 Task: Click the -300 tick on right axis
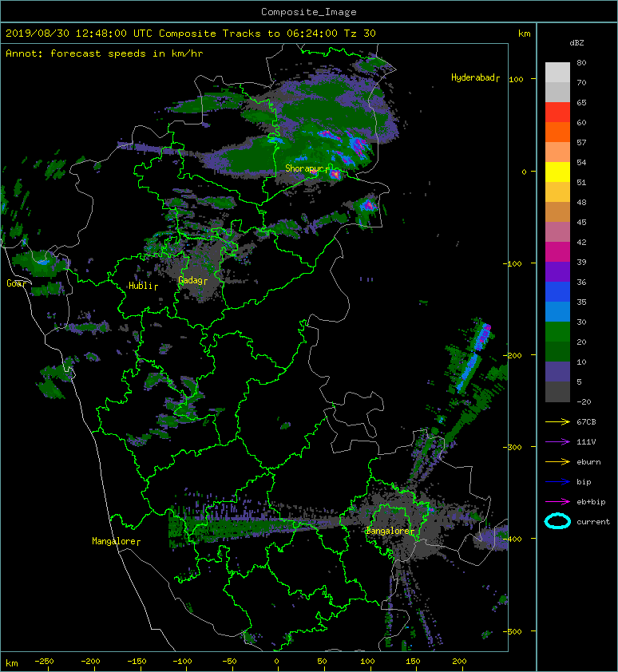[512, 447]
